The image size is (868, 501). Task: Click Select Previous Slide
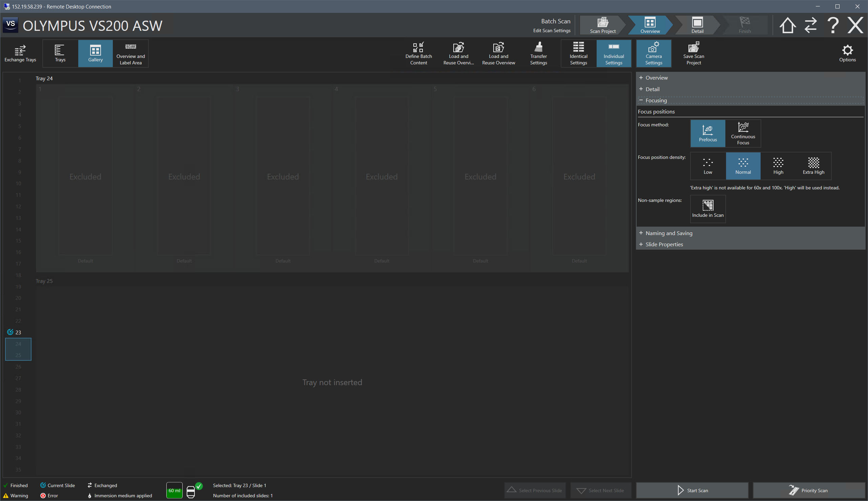pos(535,490)
